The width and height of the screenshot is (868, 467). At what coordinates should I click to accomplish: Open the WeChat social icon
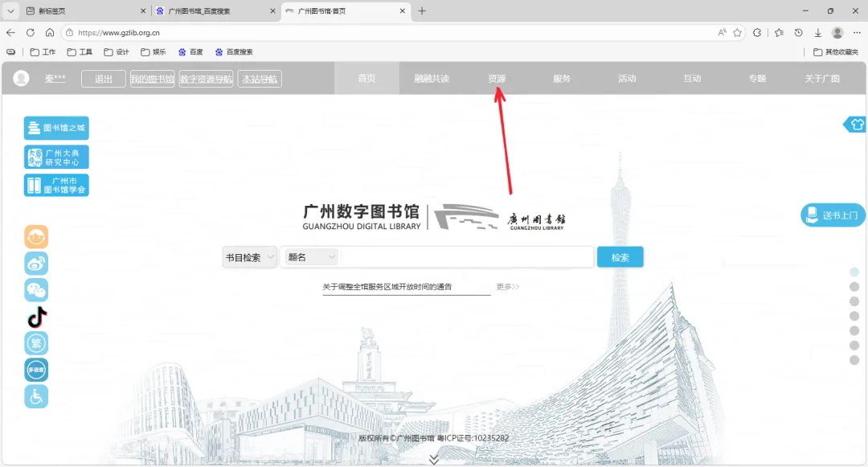36,290
